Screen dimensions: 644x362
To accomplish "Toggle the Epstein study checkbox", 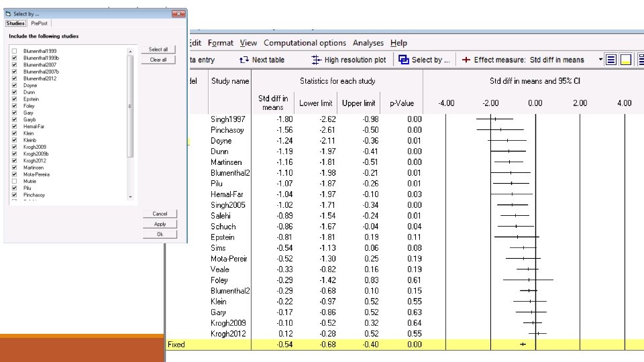I will (x=14, y=99).
